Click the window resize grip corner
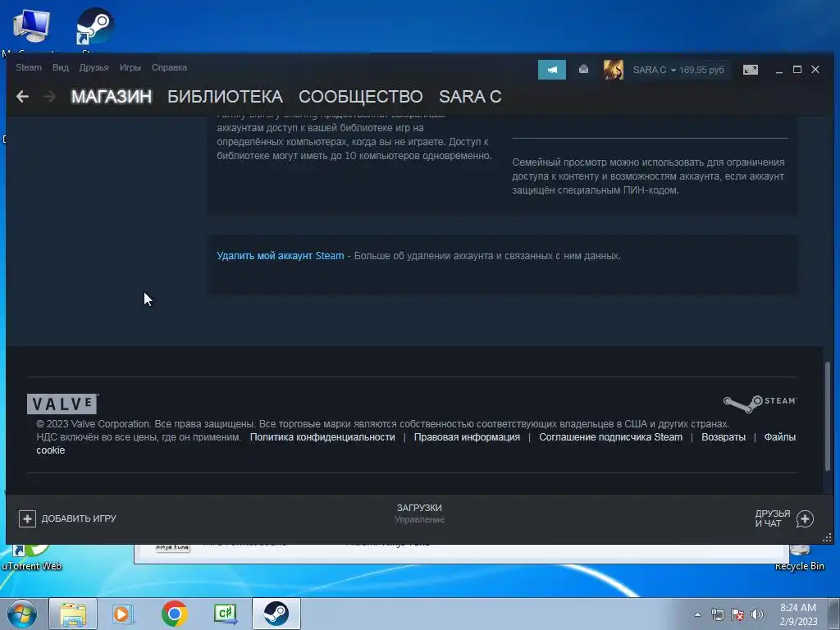This screenshot has width=840, height=630. coord(827,538)
